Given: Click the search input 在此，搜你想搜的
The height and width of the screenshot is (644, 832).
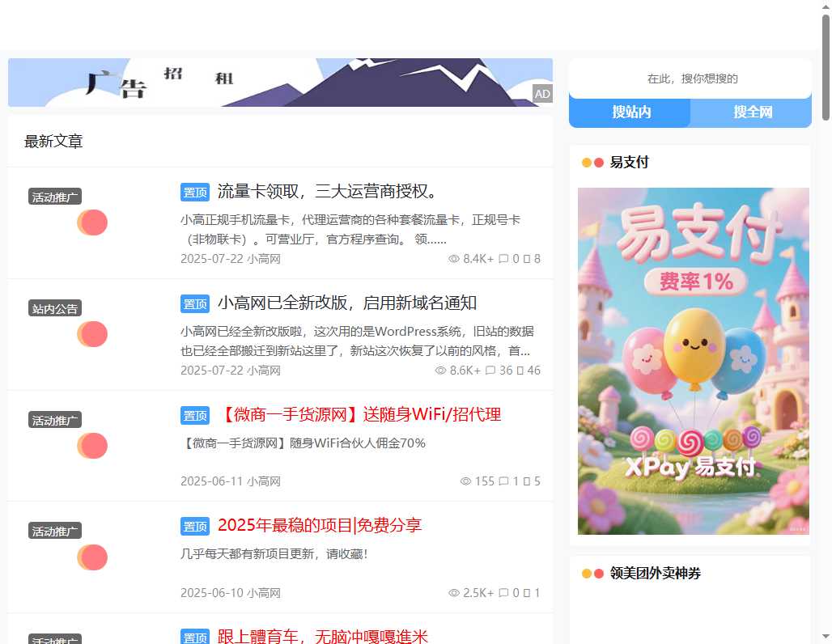Looking at the screenshot, I should 690,79.
